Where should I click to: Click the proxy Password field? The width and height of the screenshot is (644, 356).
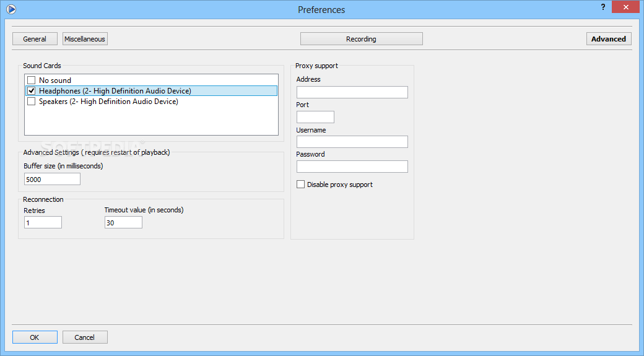tap(352, 167)
